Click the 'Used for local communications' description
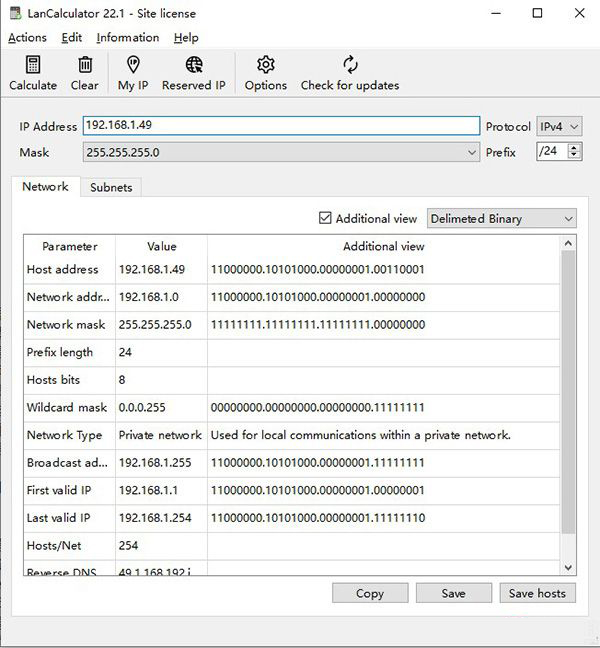Image resolution: width=600 pixels, height=648 pixels. 361,435
